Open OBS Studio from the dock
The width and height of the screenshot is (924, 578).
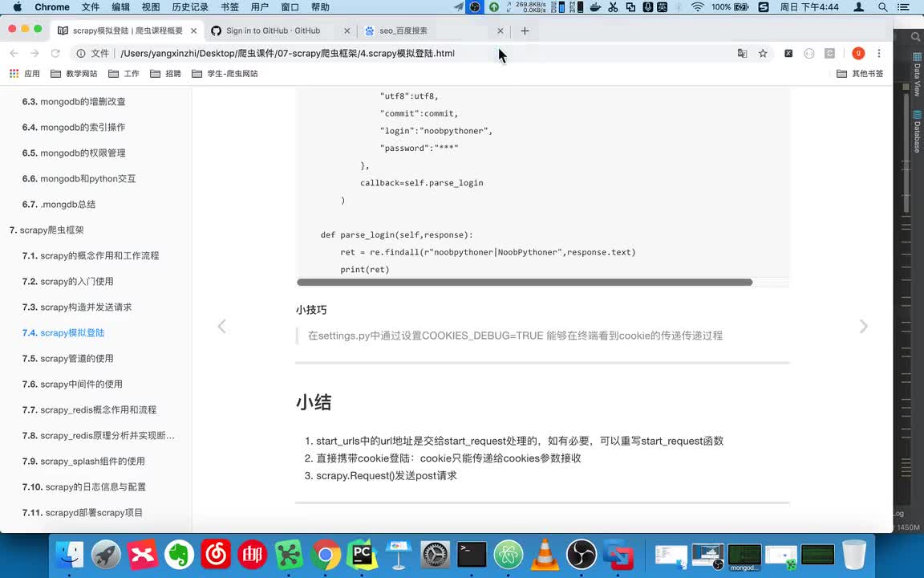[x=582, y=555]
